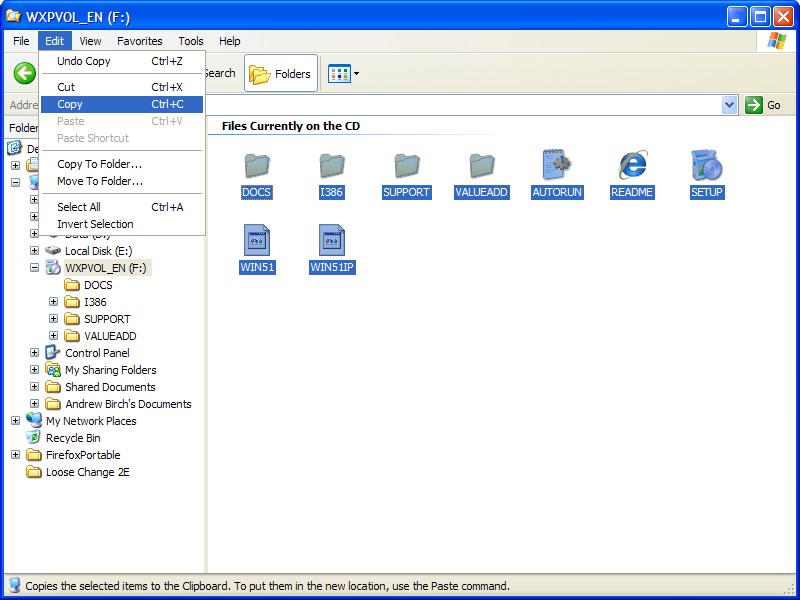800x600 pixels.
Task: Expand the My Sharing Folders node
Action: pos(34,369)
